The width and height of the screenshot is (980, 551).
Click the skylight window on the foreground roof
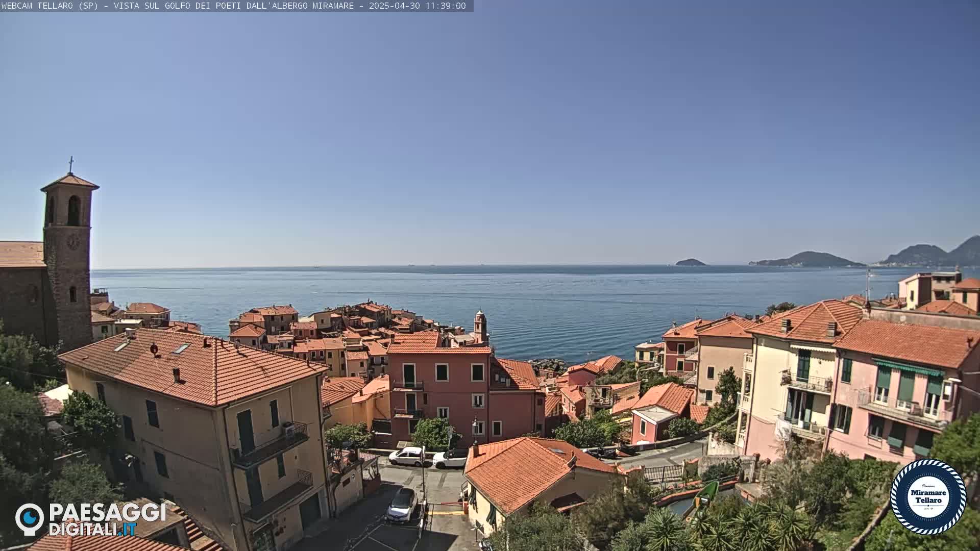[181, 348]
